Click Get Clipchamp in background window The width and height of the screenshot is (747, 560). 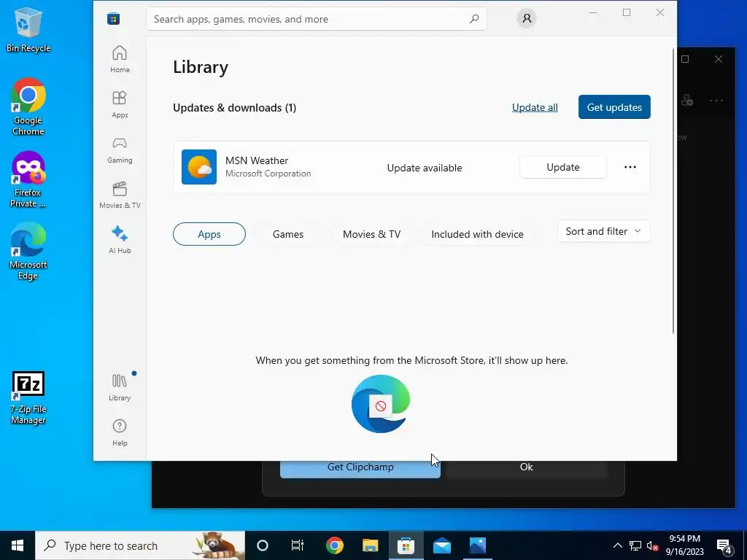point(360,469)
